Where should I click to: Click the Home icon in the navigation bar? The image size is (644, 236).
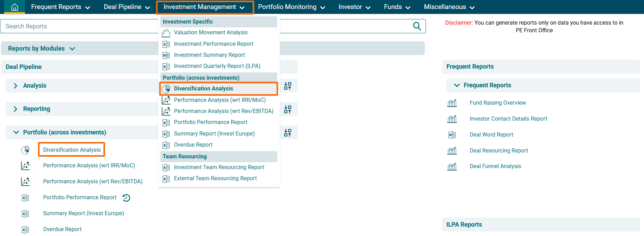click(15, 7)
